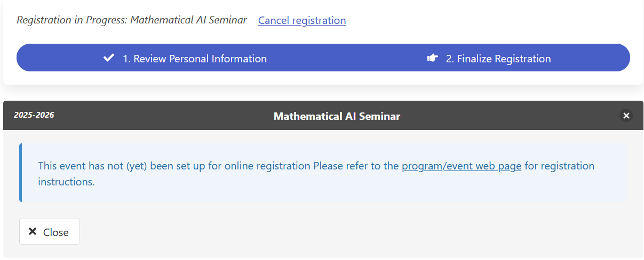Click the 2025-2026 year label
Image resolution: width=644 pixels, height=260 pixels.
pos(34,115)
